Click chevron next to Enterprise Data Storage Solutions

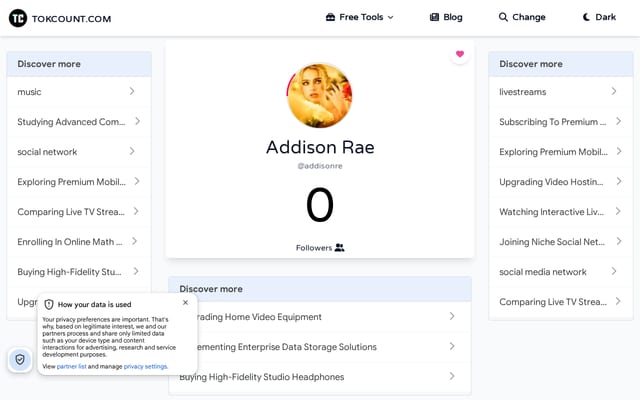pos(452,346)
